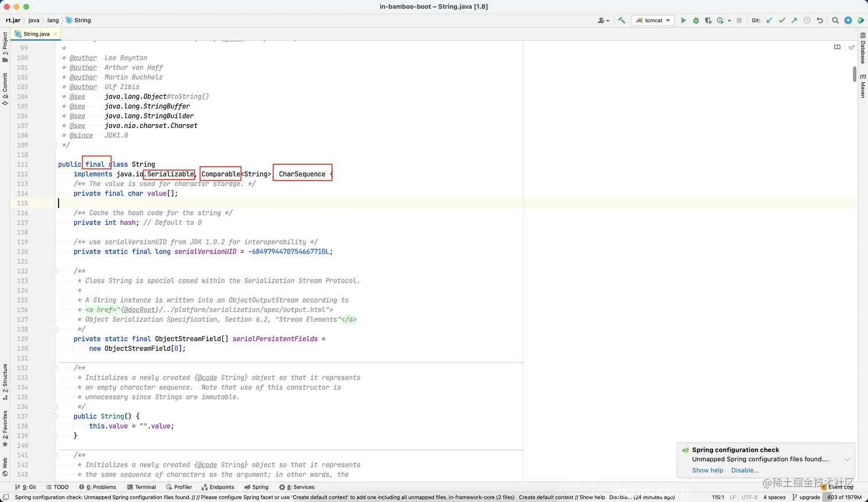This screenshot has width=868, height=502.
Task: Run the tomcat configuration with green play
Action: coord(683,20)
